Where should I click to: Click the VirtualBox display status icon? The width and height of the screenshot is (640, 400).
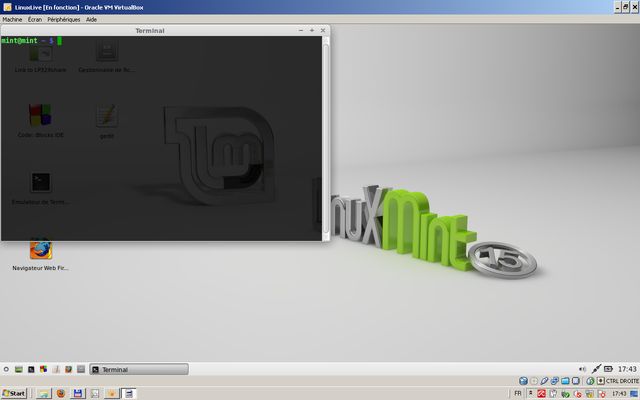(x=576, y=381)
